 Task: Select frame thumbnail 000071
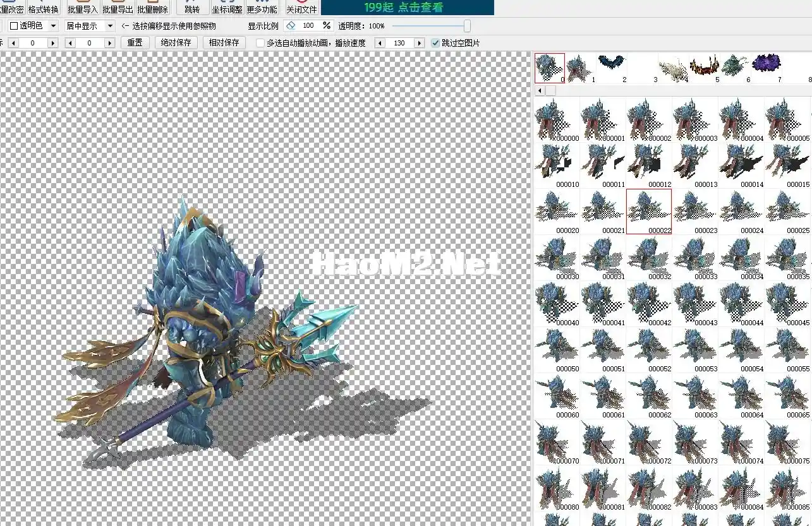(x=603, y=442)
